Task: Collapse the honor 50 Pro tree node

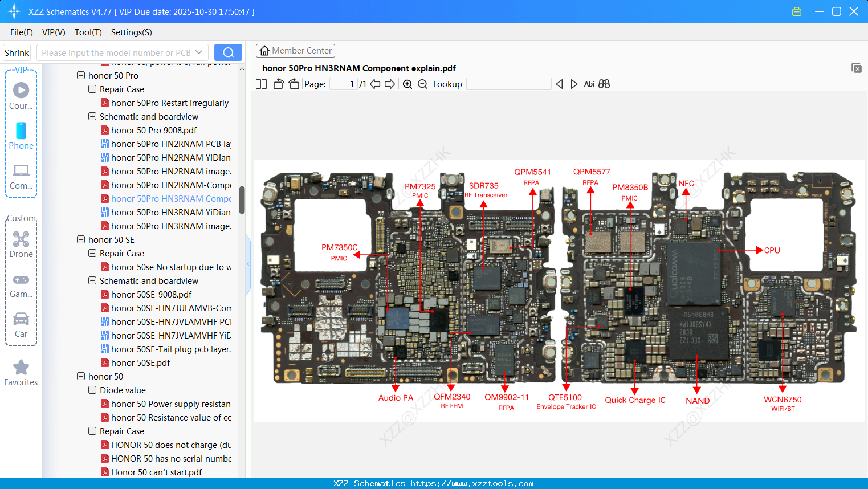Action: coord(81,75)
